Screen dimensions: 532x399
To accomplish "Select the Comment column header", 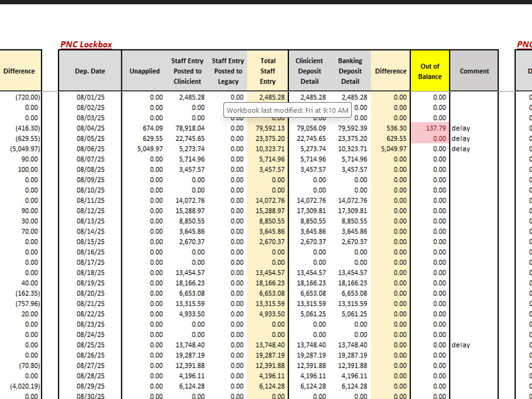I will (x=475, y=71).
